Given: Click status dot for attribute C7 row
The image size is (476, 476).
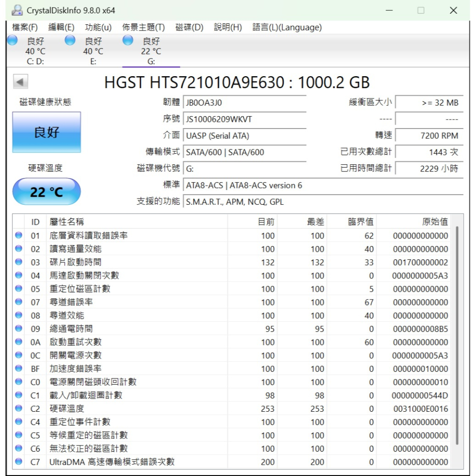Looking at the screenshot, I should point(19,462).
